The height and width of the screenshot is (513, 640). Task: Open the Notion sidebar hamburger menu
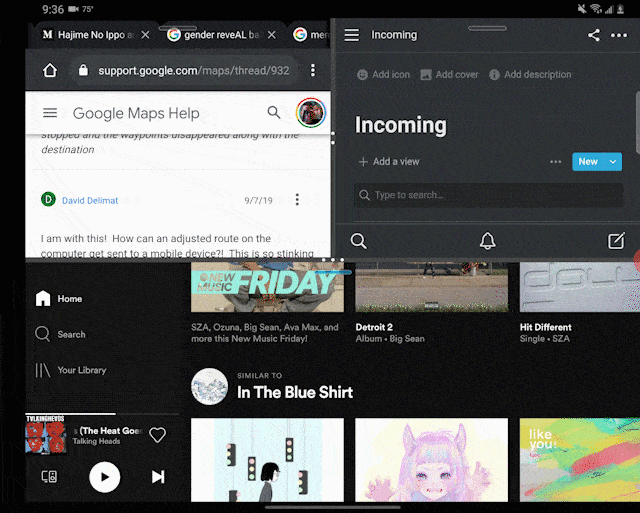click(x=352, y=35)
